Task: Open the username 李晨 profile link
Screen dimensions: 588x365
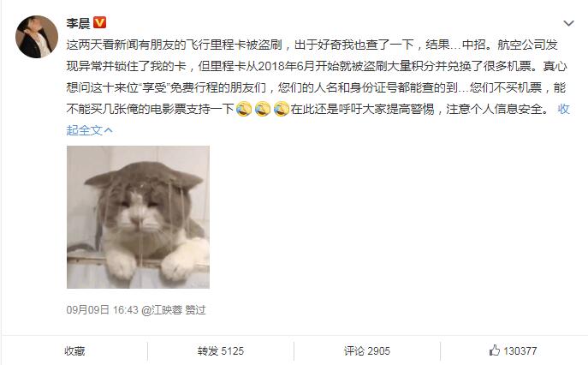Action: tap(79, 23)
